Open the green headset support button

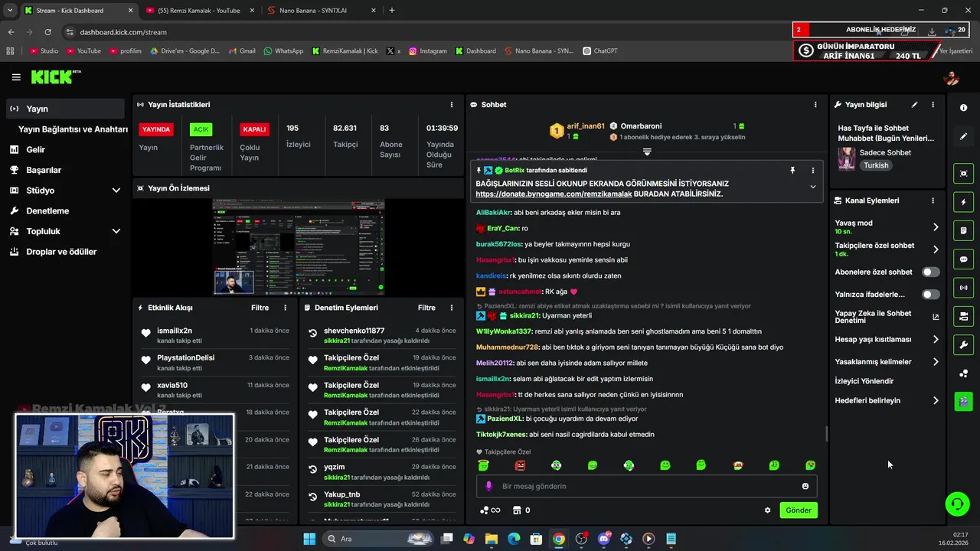(x=957, y=504)
